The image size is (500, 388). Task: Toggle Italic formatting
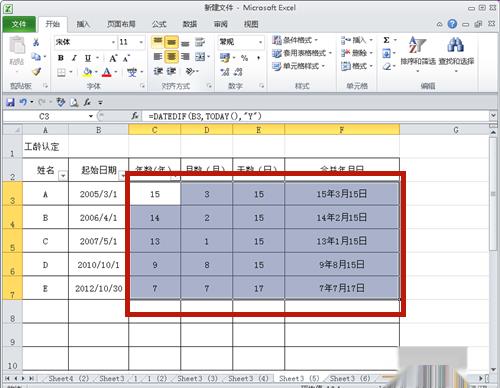click(74, 58)
